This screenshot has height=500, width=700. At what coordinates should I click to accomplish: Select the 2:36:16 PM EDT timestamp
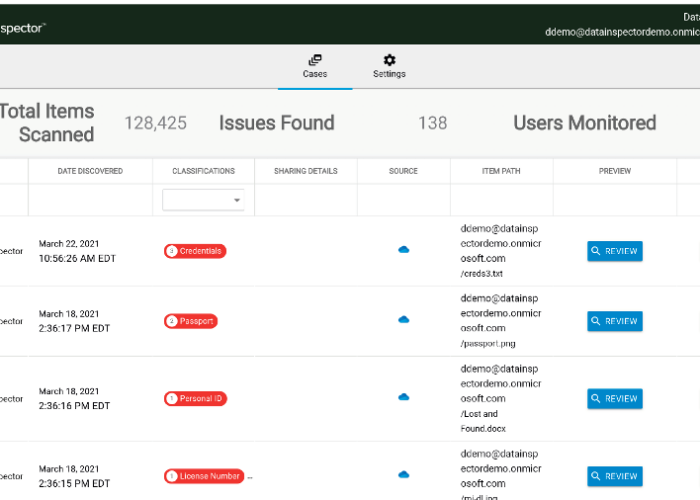click(x=74, y=406)
